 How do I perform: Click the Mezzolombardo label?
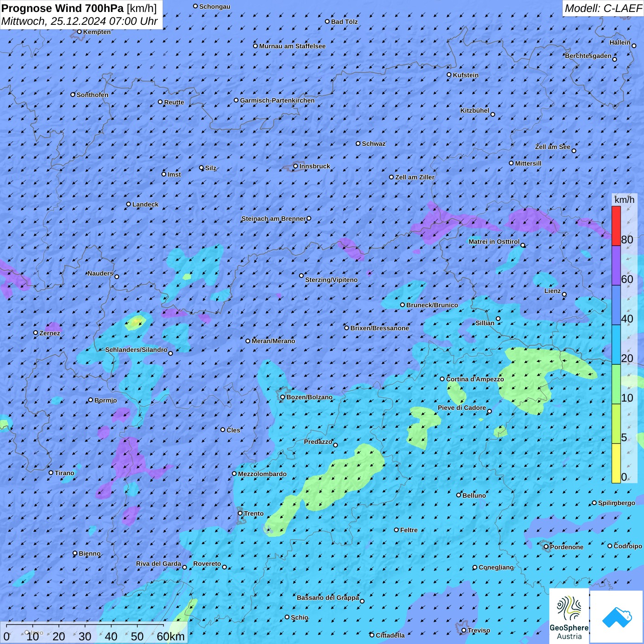[x=263, y=474]
